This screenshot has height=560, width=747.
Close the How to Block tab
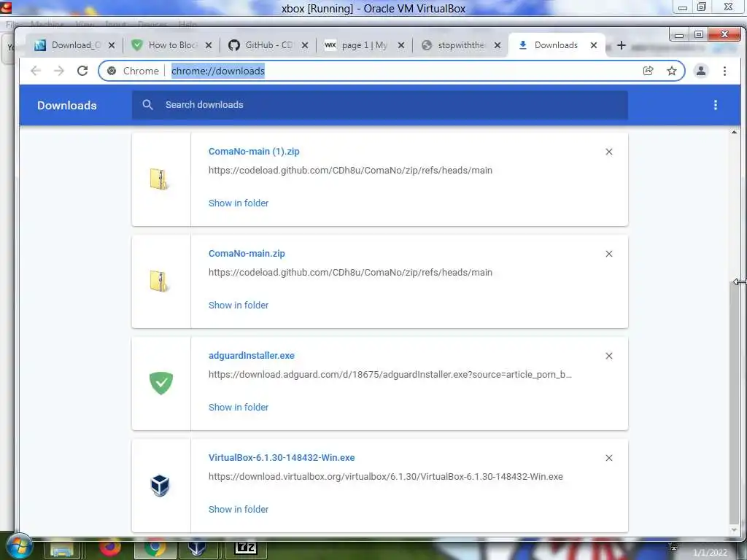209,45
